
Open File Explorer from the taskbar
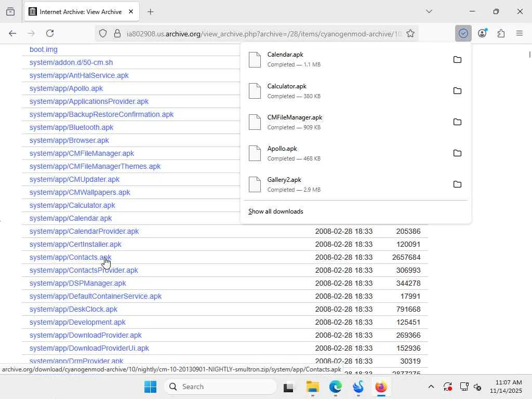pyautogui.click(x=312, y=387)
